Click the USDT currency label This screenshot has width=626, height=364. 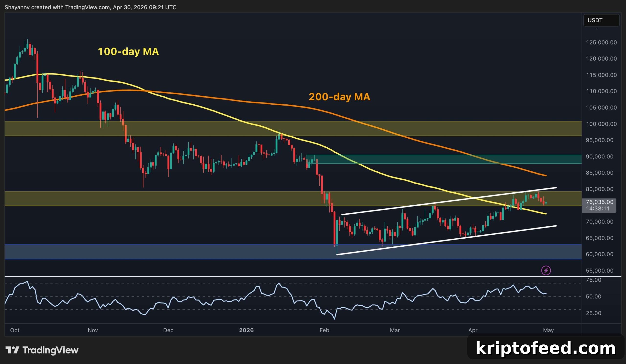tap(601, 20)
